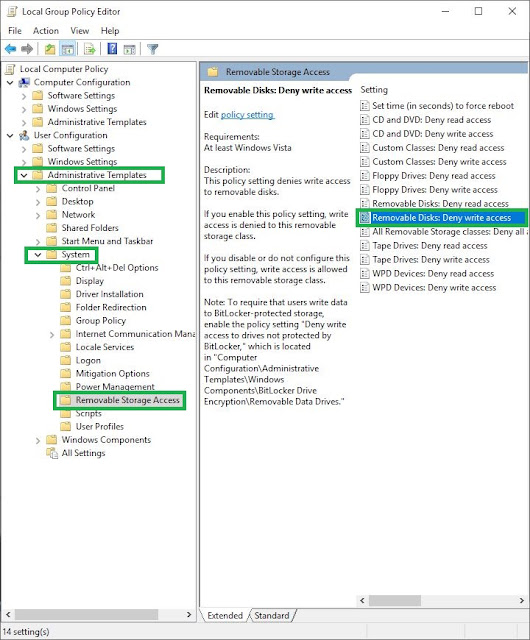
Task: Expand Computer Configuration's Software Settings node
Action: (24, 96)
